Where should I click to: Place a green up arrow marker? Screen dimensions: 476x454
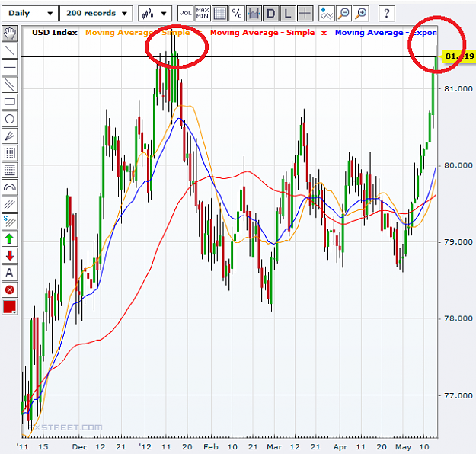pos(9,238)
